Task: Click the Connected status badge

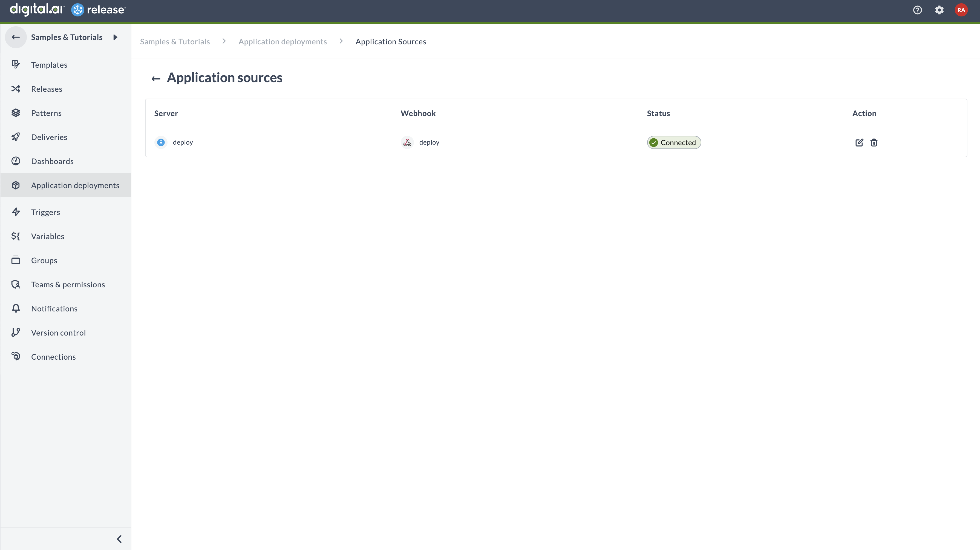Action: pos(674,142)
